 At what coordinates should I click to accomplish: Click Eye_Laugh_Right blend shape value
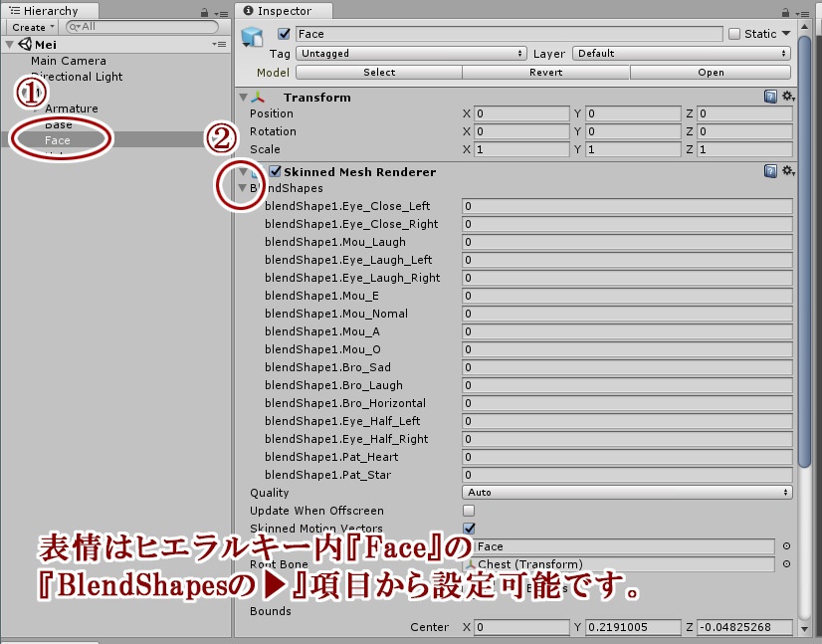tap(627, 278)
